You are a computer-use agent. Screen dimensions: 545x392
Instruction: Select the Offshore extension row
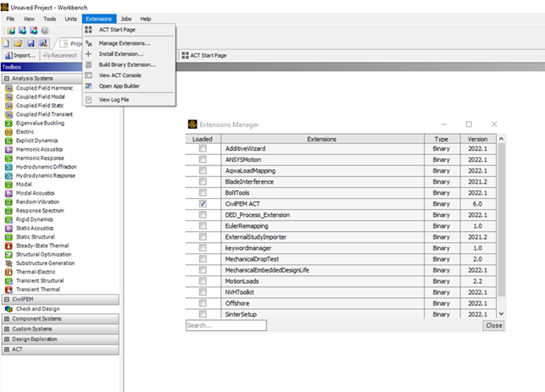(341, 303)
